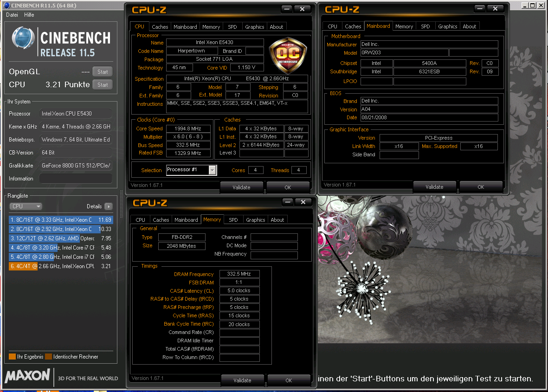Click the Details arrow icon in Rangliste

click(x=109, y=206)
